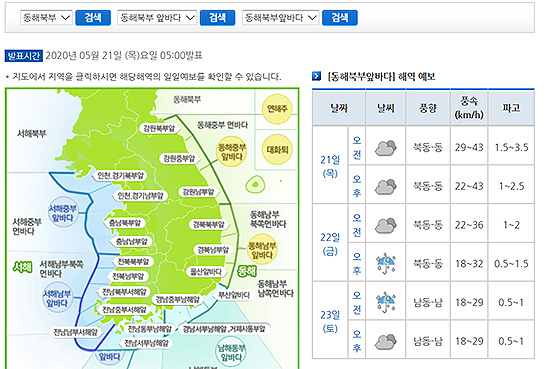Click the 울산앞바다 map region label
The width and height of the screenshot is (555, 369).
click(206, 272)
